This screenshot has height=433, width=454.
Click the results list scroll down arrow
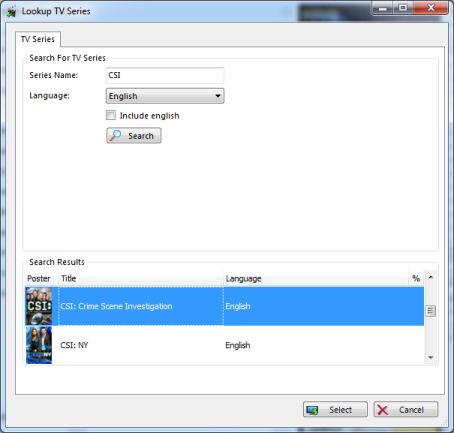click(x=431, y=358)
